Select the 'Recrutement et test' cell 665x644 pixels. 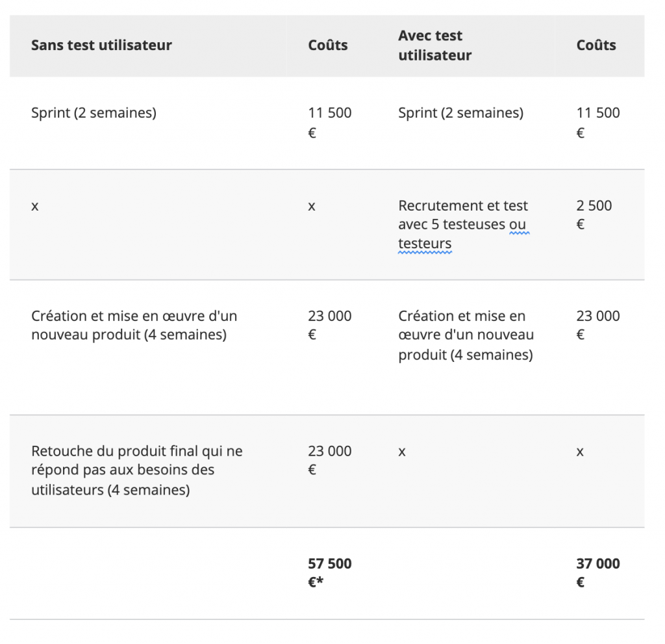(464, 225)
